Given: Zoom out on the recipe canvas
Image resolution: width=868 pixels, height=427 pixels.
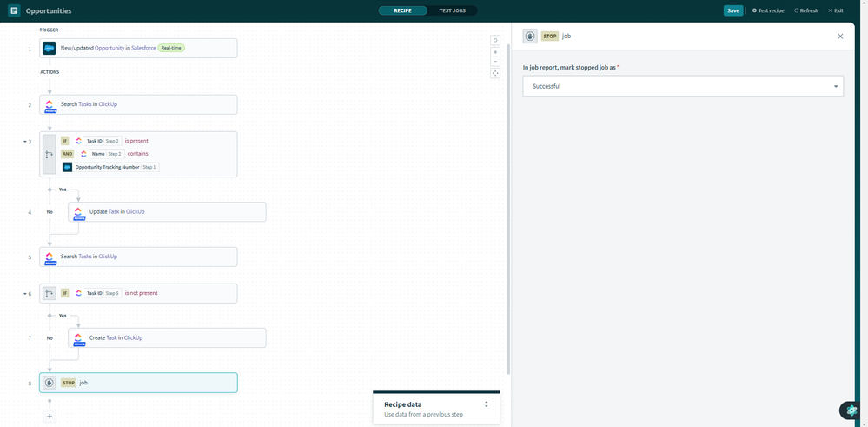Looking at the screenshot, I should 495,61.
